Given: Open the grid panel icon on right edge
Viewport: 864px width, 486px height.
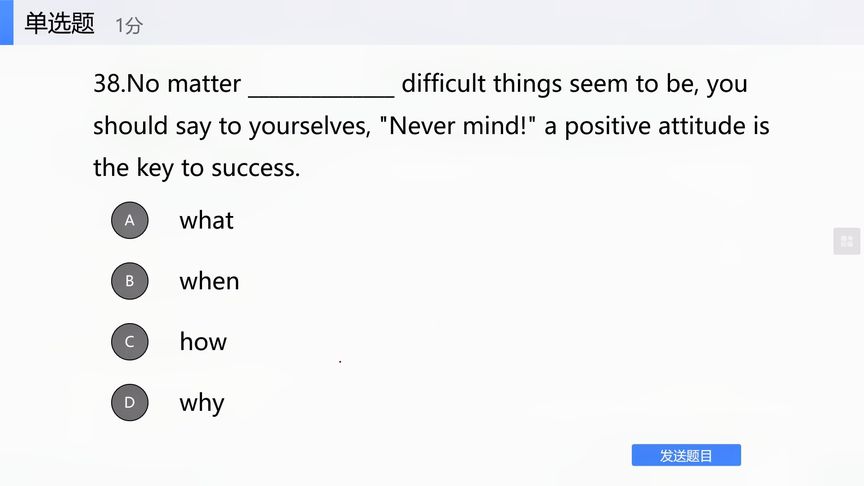Looking at the screenshot, I should pos(847,241).
